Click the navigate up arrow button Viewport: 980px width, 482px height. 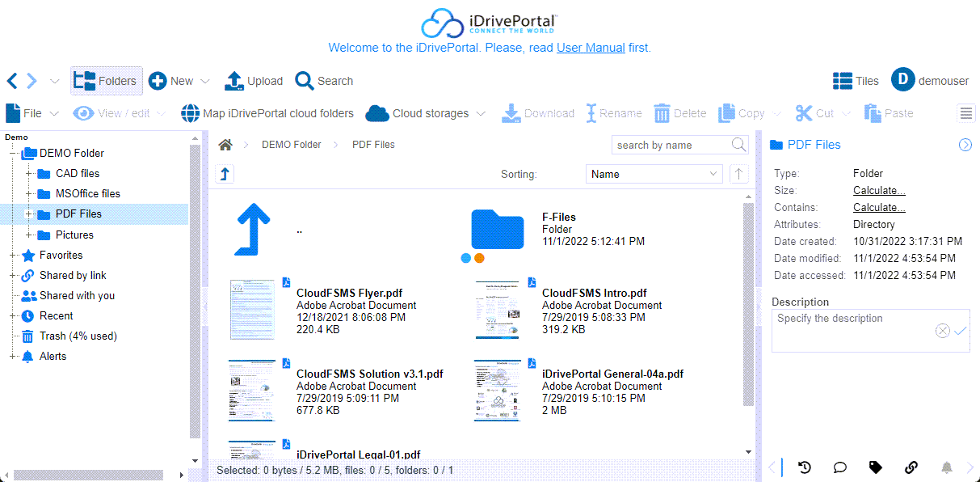coord(225,174)
